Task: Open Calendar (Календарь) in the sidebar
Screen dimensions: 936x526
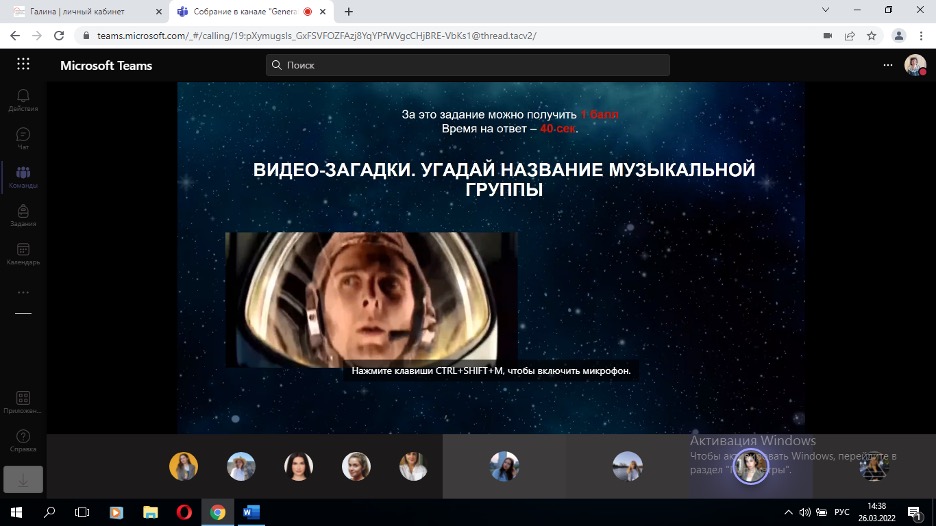Action: [x=23, y=254]
